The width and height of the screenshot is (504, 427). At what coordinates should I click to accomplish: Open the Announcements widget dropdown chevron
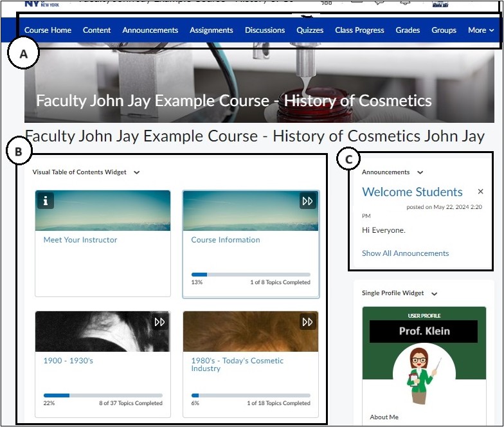click(x=420, y=172)
